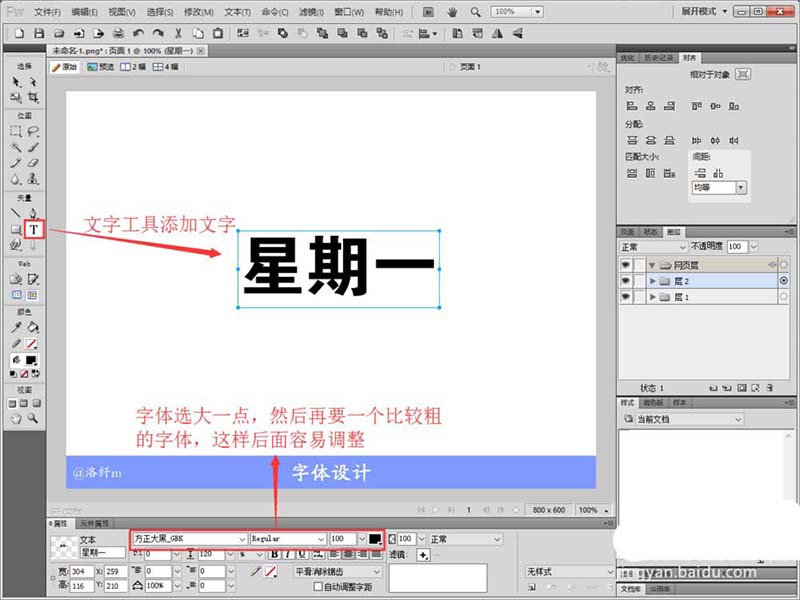This screenshot has width=800, height=600.
Task: Hide layer 层 2 with eye icon
Action: pyautogui.click(x=626, y=281)
